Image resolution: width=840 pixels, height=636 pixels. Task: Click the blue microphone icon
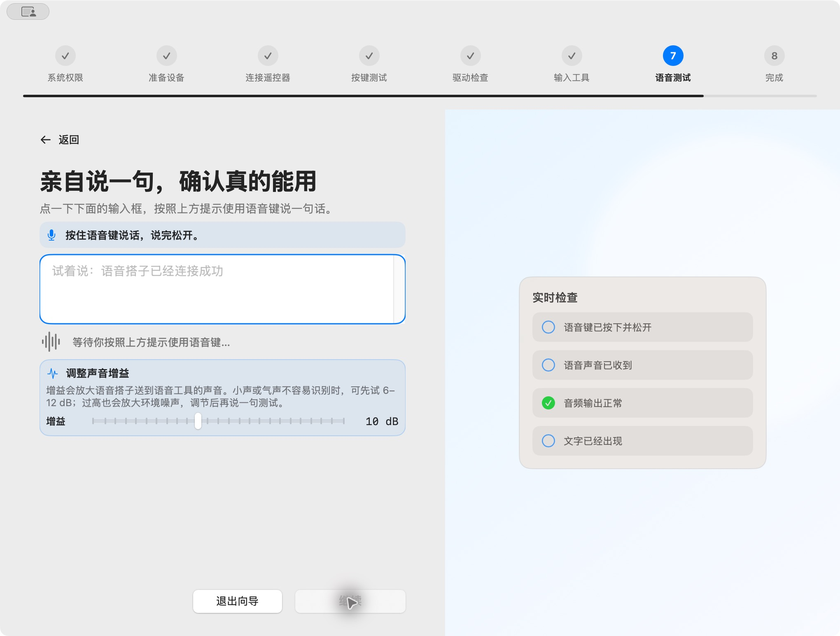point(51,235)
